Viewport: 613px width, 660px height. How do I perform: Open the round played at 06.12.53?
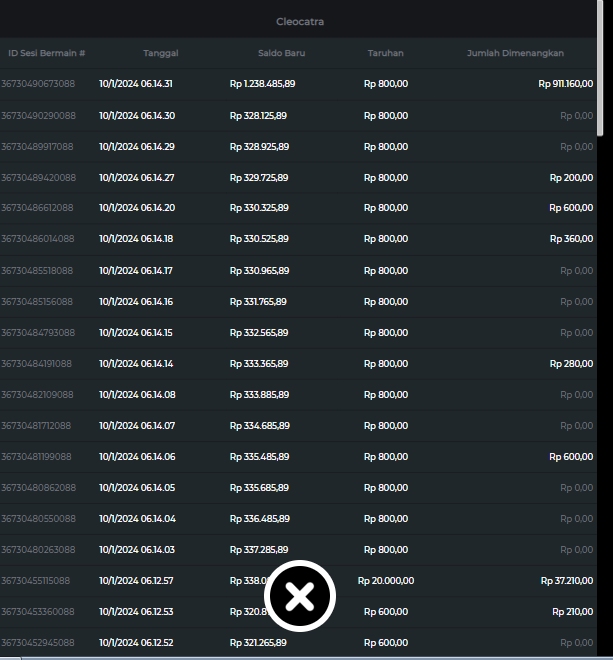136,612
